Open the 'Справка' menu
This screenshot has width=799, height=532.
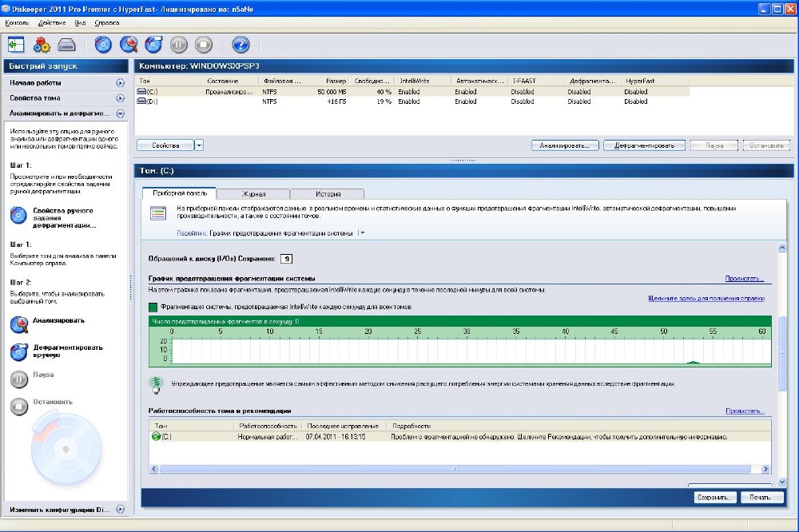click(107, 23)
